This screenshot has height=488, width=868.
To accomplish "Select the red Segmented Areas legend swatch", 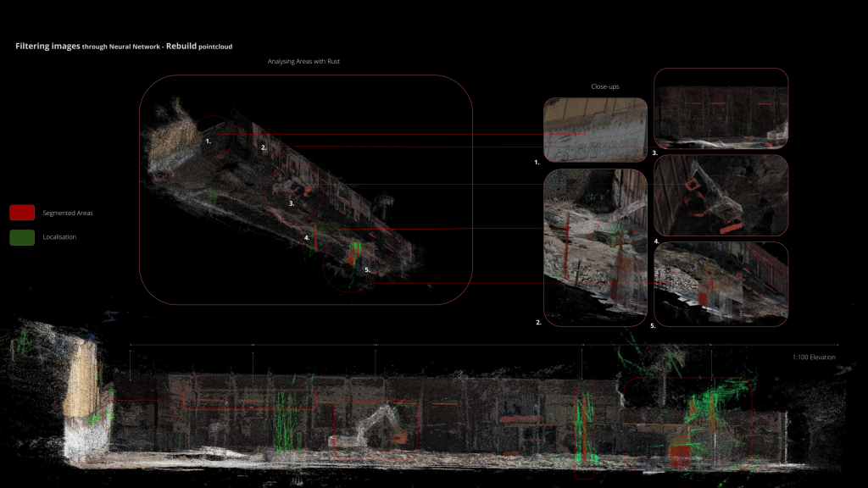I will tap(20, 213).
